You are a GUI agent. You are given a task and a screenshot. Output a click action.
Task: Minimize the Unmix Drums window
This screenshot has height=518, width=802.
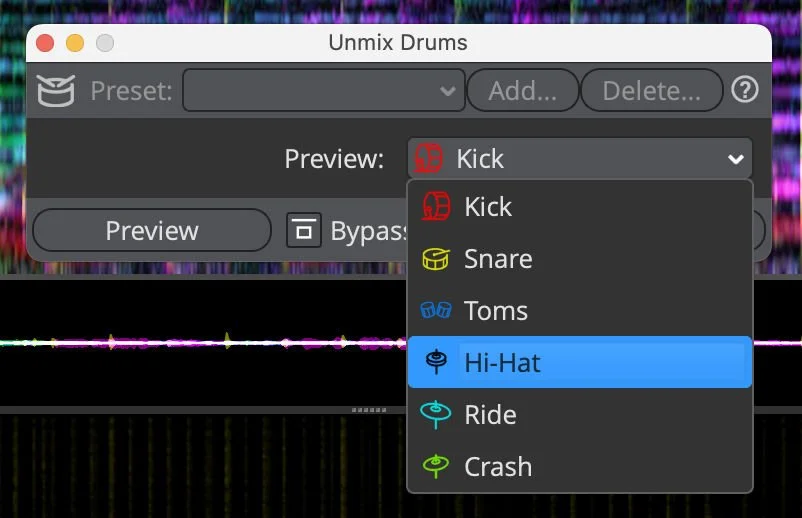[75, 43]
